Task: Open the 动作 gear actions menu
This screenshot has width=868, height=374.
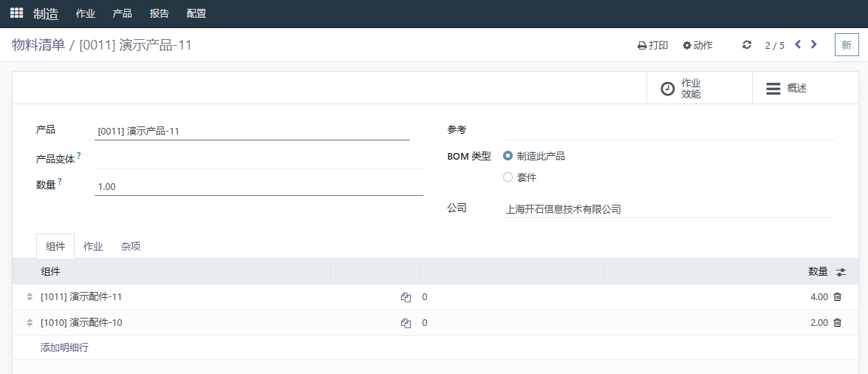Action: coord(697,45)
